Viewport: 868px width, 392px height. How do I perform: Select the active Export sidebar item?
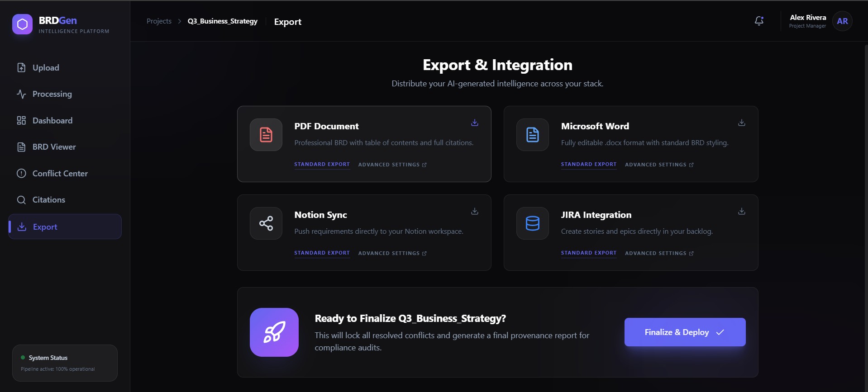click(x=65, y=227)
